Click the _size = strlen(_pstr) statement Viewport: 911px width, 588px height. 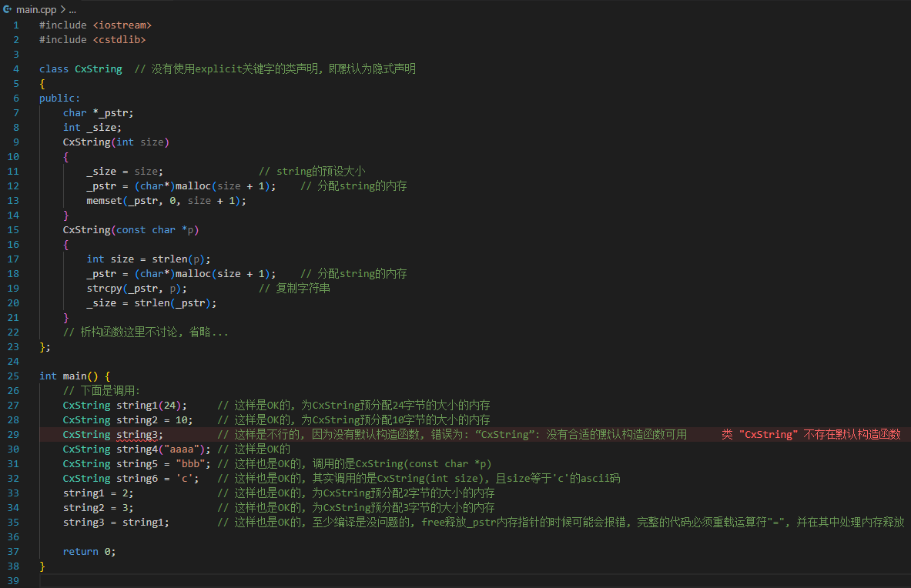[152, 302]
